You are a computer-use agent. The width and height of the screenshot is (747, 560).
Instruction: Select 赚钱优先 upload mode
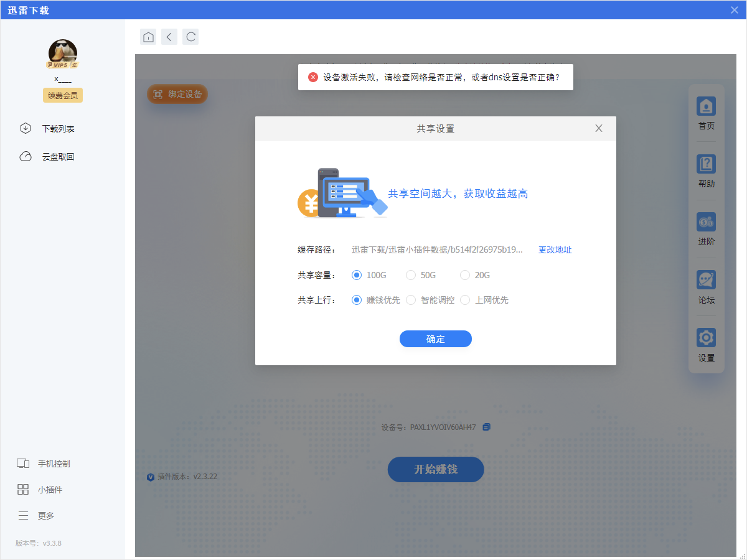click(376, 300)
